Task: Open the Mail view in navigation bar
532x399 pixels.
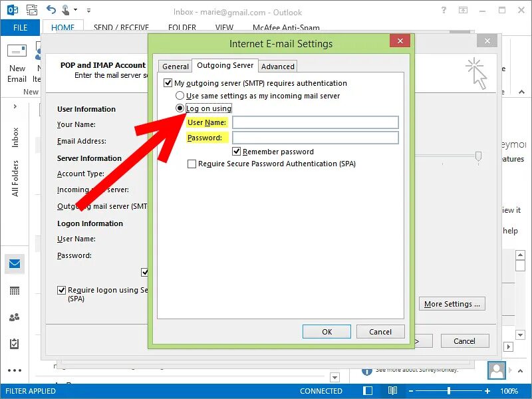Action: click(15, 263)
